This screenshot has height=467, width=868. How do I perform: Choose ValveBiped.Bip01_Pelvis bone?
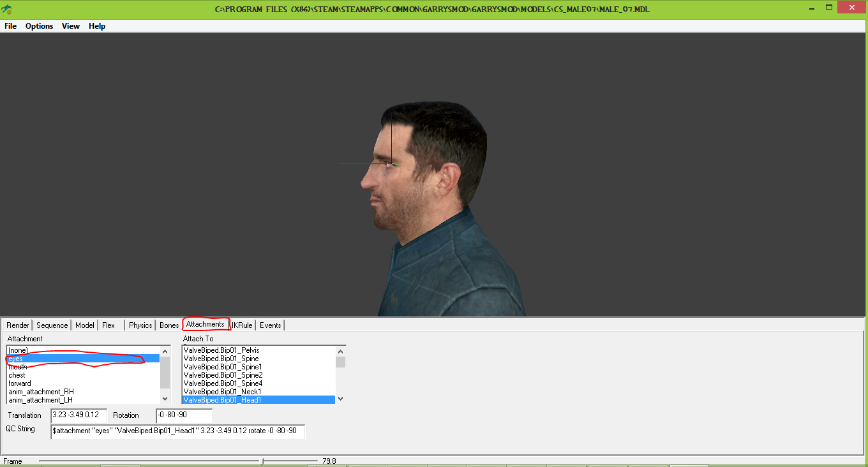click(x=258, y=350)
